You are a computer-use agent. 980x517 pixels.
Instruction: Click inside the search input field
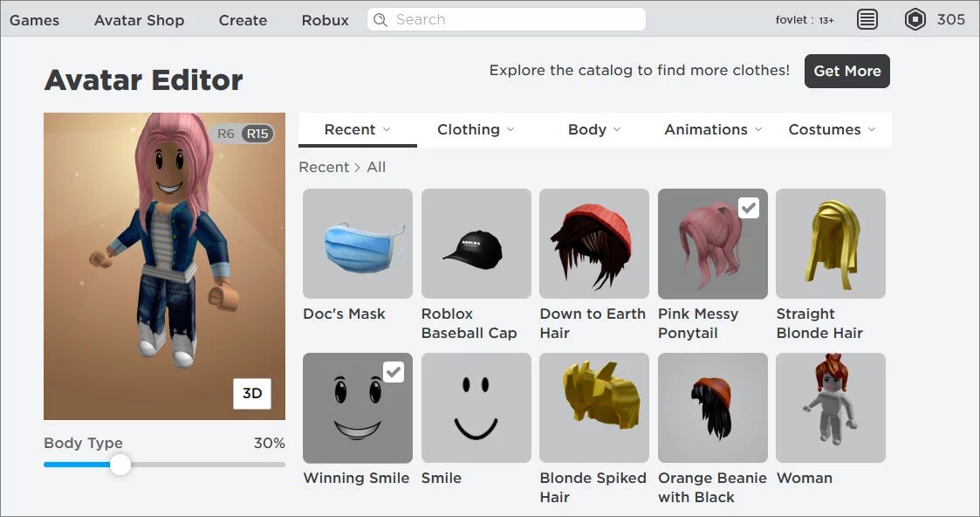point(506,19)
